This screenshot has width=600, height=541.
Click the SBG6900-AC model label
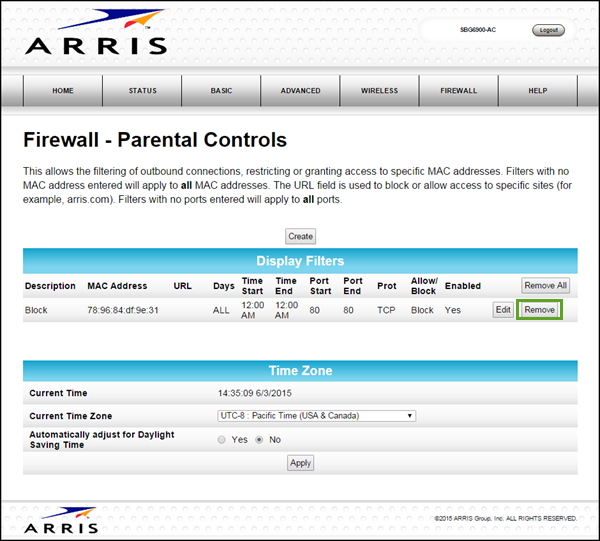(478, 30)
